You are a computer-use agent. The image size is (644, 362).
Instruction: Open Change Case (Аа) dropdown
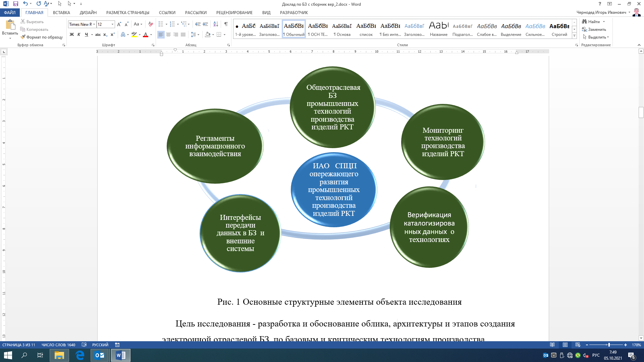coord(138,24)
